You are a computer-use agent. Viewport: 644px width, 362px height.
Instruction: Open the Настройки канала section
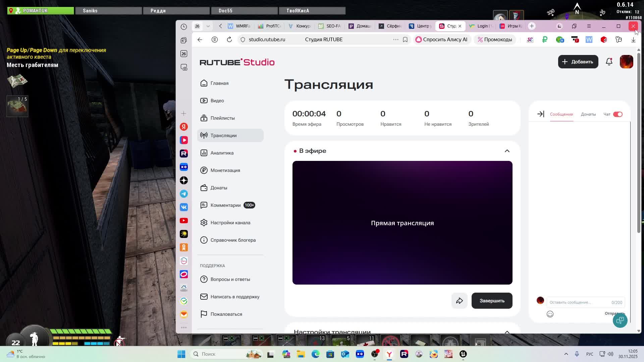tap(230, 223)
